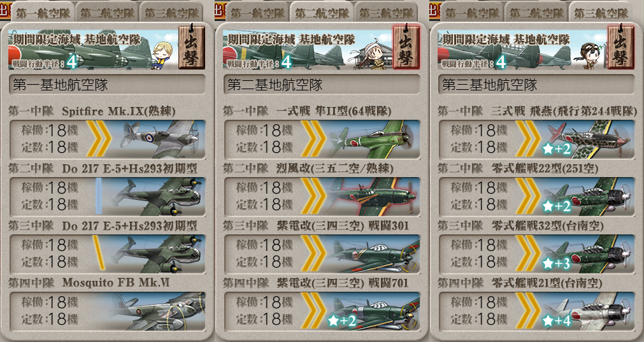Edit the 第二基地航空隊 name field
The image size is (644, 342).
pyautogui.click(x=322, y=85)
